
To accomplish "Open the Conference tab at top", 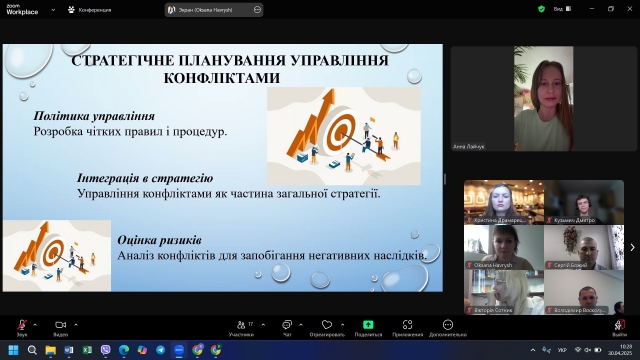I will 89,9.
